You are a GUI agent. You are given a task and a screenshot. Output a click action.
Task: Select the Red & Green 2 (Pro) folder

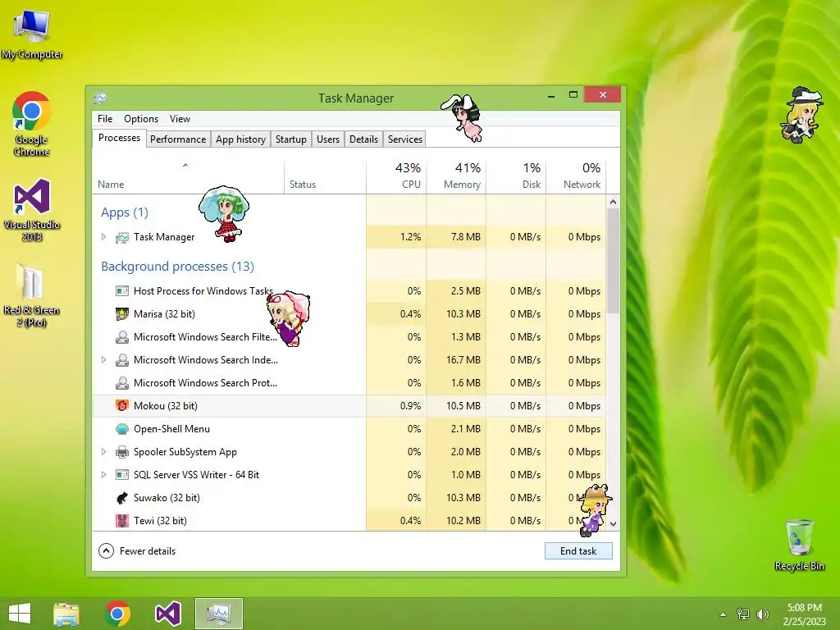(32, 294)
